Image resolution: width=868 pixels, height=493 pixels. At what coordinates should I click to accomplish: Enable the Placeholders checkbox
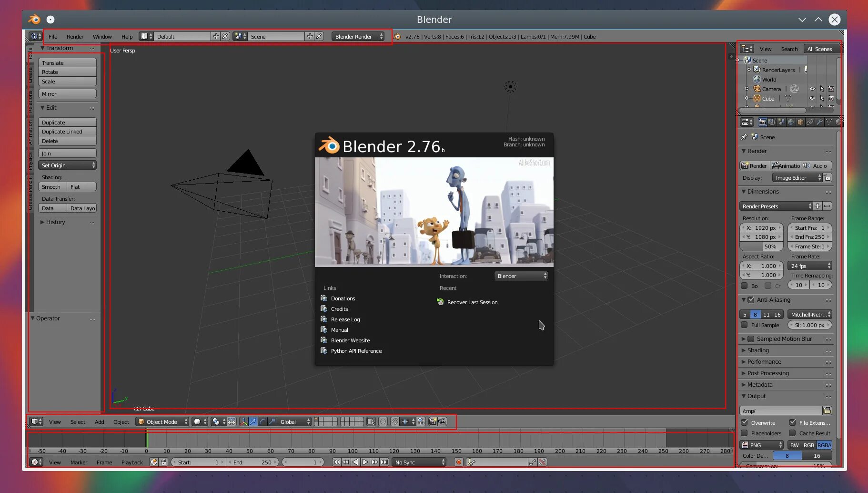pyautogui.click(x=744, y=433)
